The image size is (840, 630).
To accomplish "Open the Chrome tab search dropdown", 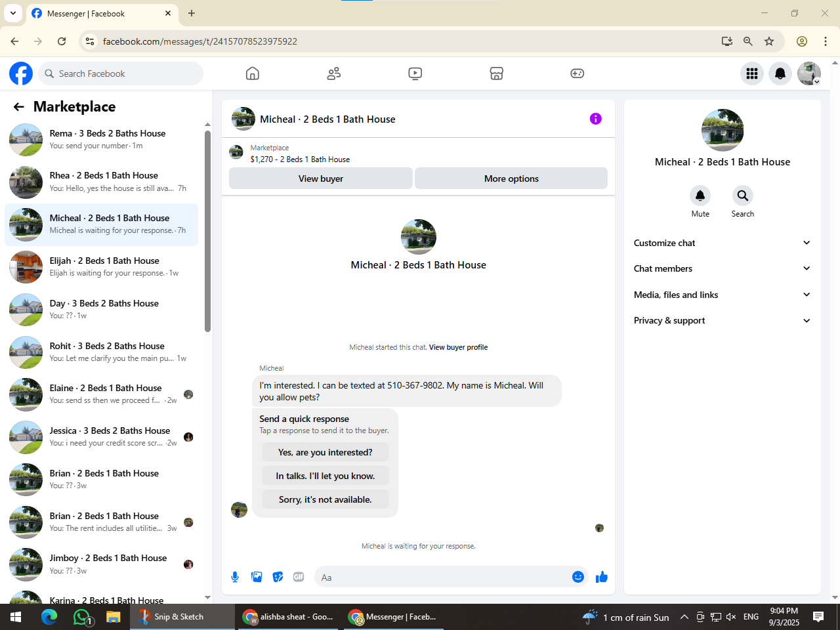I will click(13, 13).
